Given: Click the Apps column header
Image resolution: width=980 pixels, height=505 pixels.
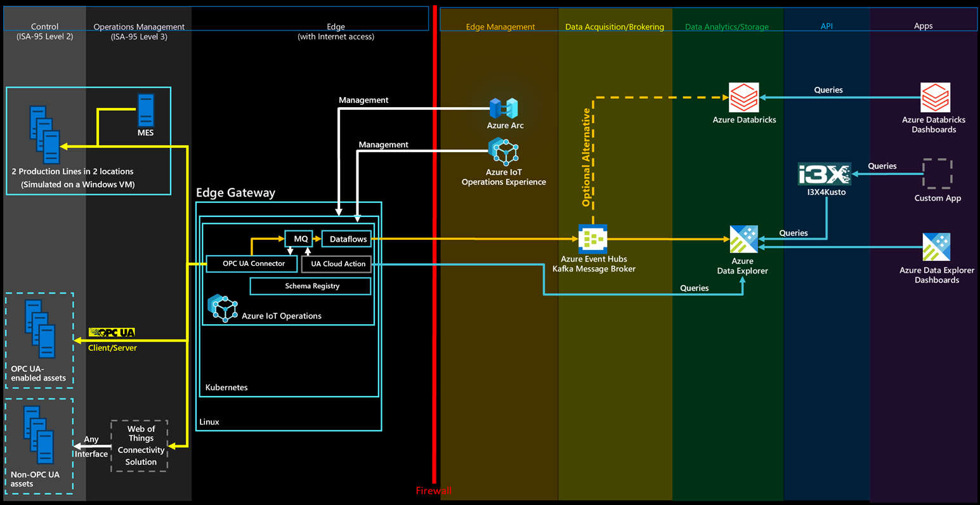Looking at the screenshot, I should pyautogui.click(x=924, y=26).
